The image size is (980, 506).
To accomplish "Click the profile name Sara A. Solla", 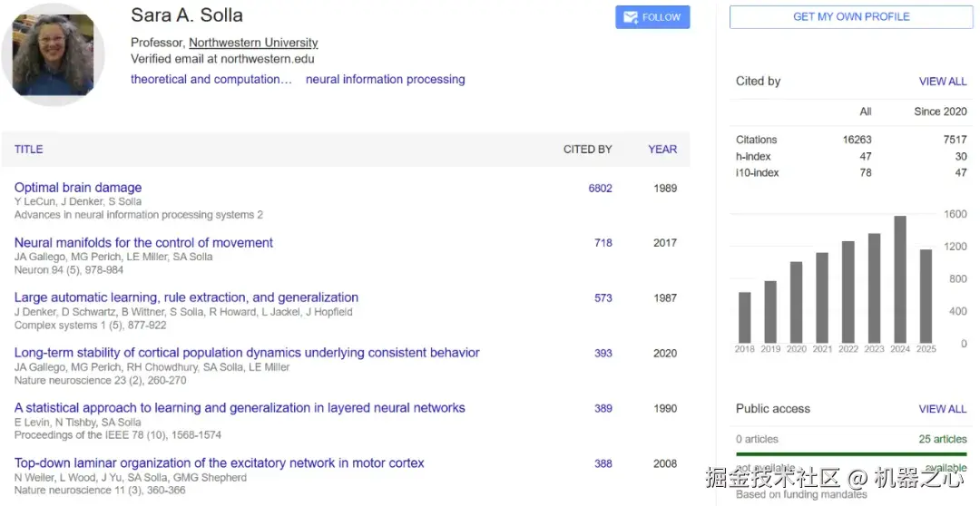I will point(187,15).
